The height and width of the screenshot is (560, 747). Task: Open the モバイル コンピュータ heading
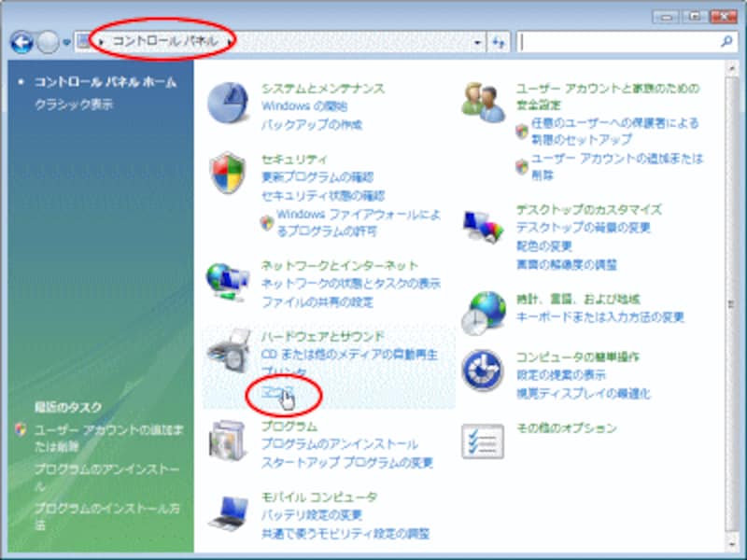tap(319, 497)
